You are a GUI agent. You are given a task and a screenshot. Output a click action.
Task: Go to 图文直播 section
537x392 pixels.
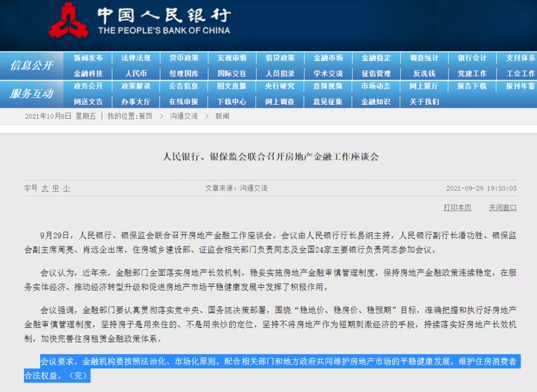pos(232,86)
